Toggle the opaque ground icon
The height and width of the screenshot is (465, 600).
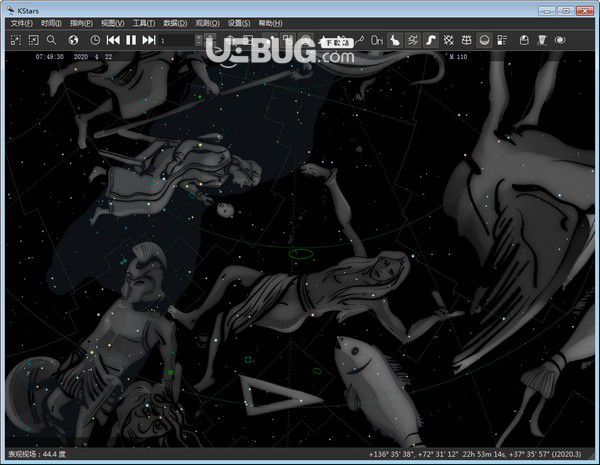(484, 40)
